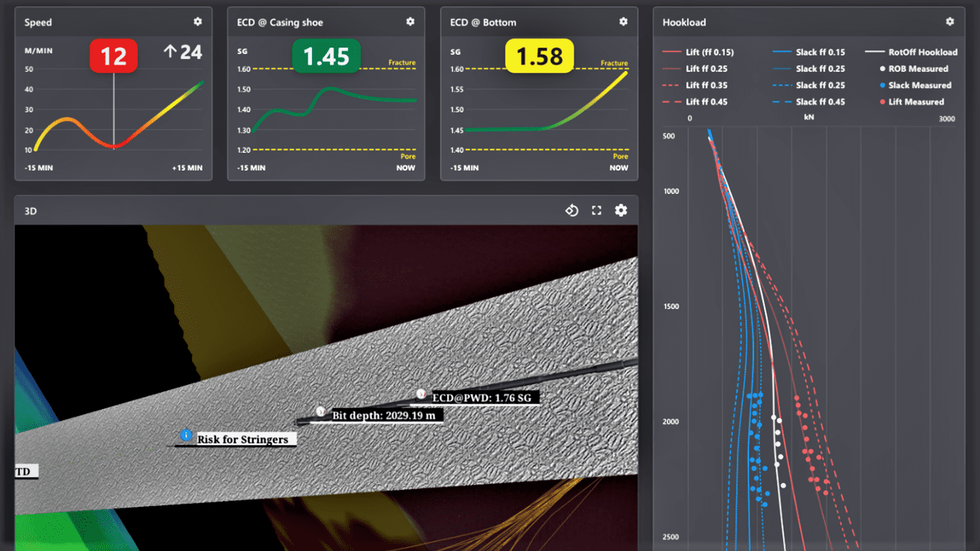980x551 pixels.
Task: Select Risk for Stringers label
Action: 243,439
